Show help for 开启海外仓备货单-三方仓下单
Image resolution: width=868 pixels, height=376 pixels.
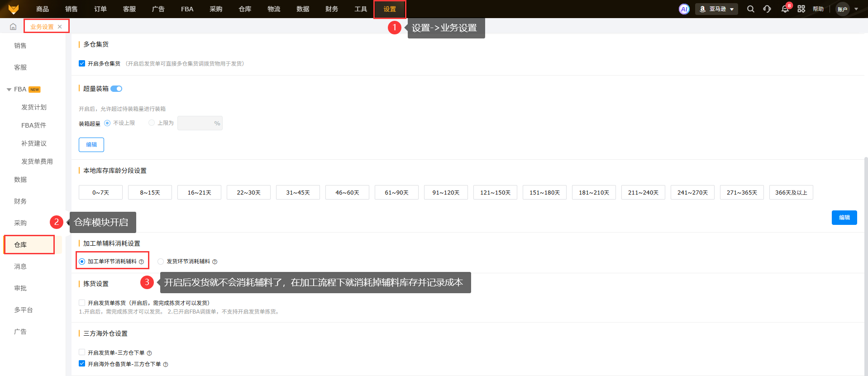[x=166, y=364]
